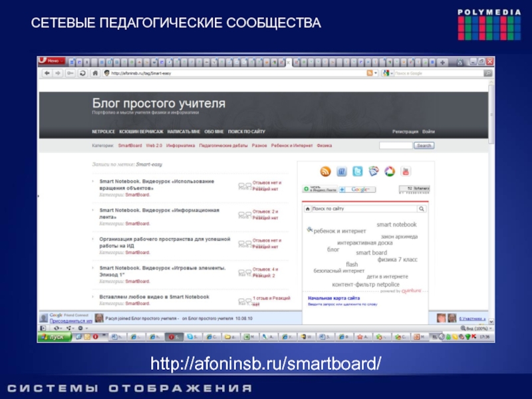The width and height of the screenshot is (532, 399).
Task: Open the dropdown beside address bar RSS icon
Action: pyautogui.click(x=376, y=73)
